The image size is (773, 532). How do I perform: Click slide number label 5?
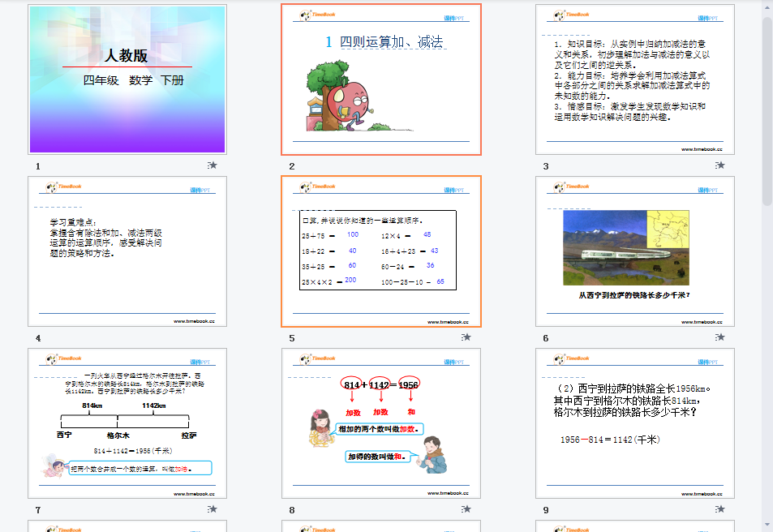[292, 338]
